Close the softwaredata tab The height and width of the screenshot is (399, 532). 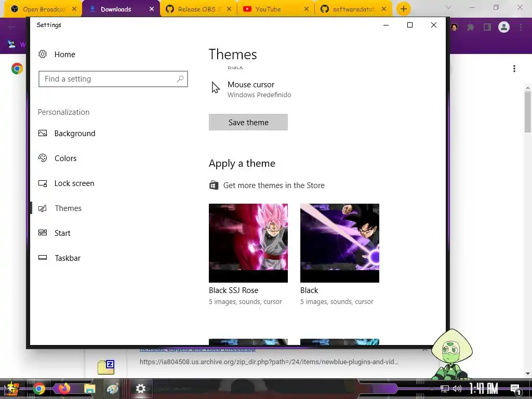(384, 9)
